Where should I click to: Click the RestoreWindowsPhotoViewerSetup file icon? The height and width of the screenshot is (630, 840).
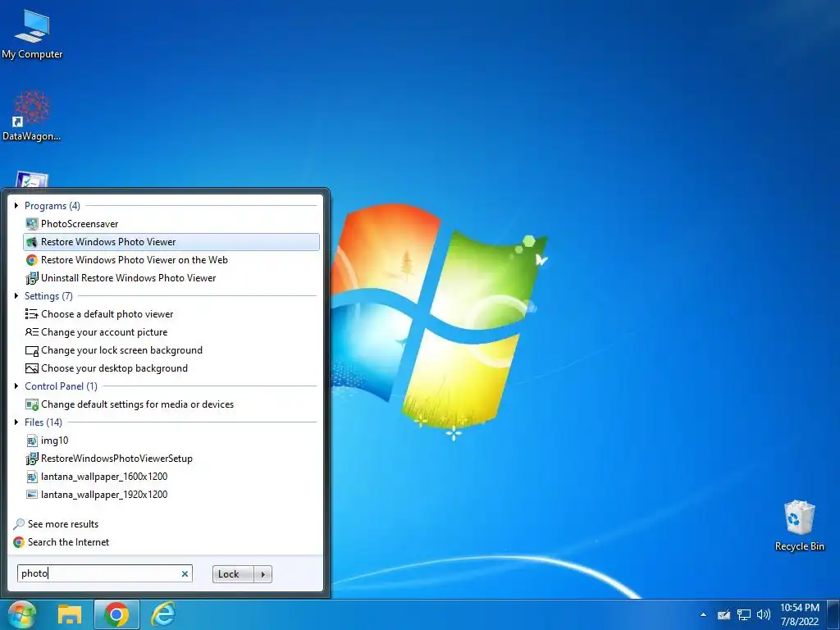click(32, 459)
